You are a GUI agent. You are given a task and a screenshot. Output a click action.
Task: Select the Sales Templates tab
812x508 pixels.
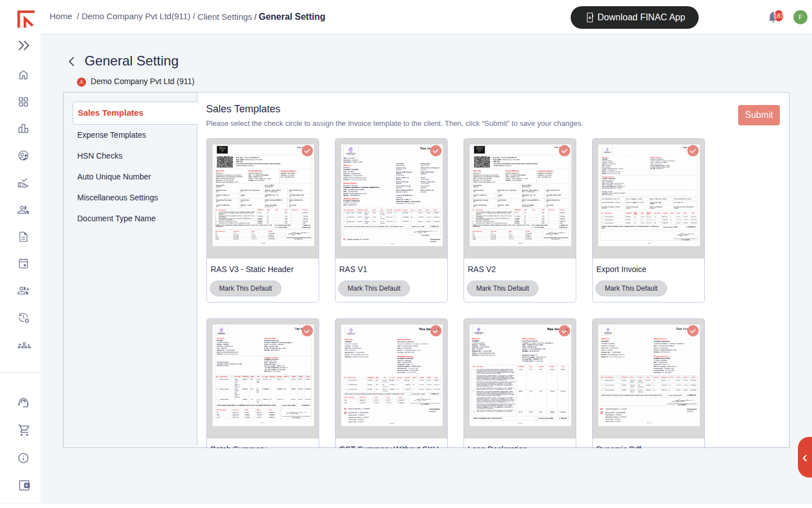pyautogui.click(x=135, y=113)
